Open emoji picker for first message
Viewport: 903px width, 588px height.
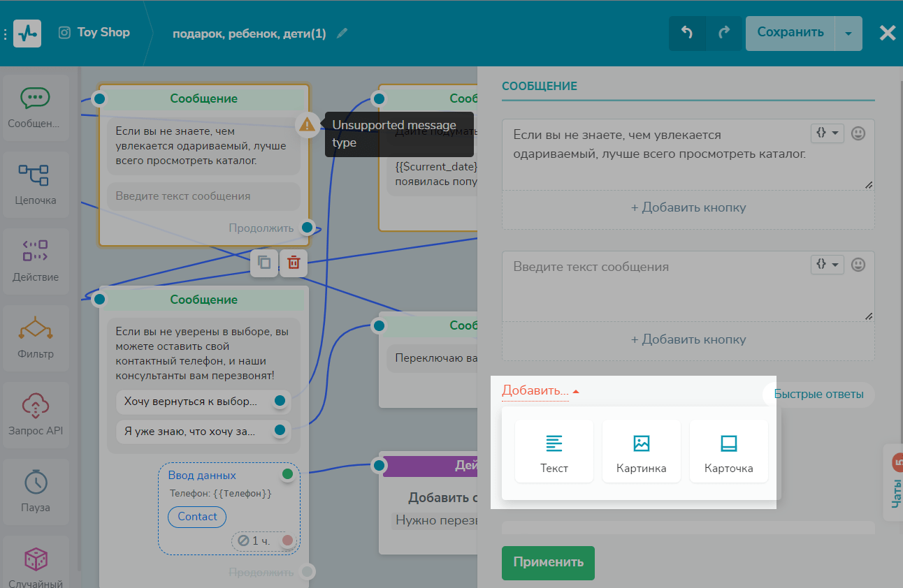858,133
